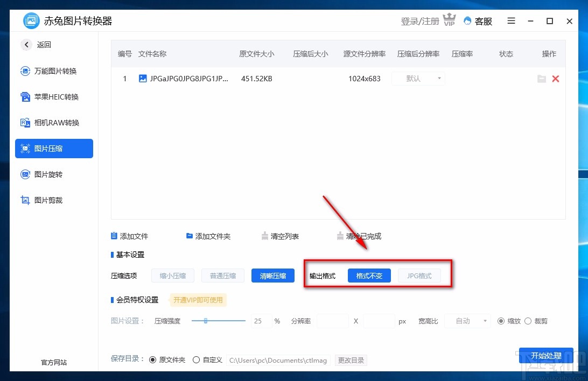Image resolution: width=588 pixels, height=381 pixels.
Task: Click the 添加文件 add file icon
Action: click(x=114, y=236)
